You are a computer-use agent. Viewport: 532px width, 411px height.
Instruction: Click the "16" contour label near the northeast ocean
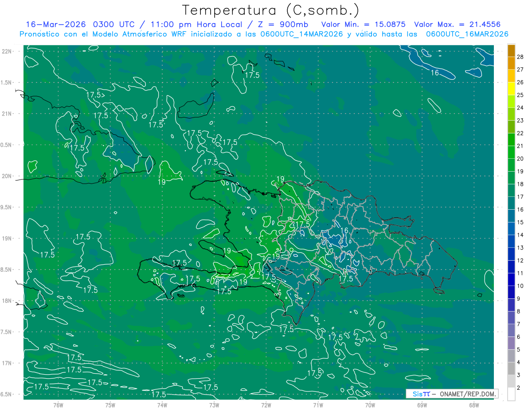click(x=435, y=73)
